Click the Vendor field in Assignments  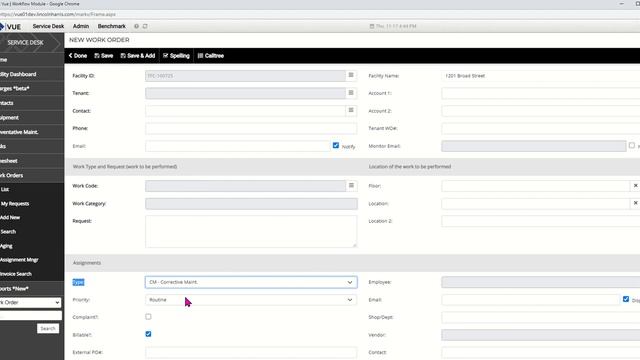point(540,335)
